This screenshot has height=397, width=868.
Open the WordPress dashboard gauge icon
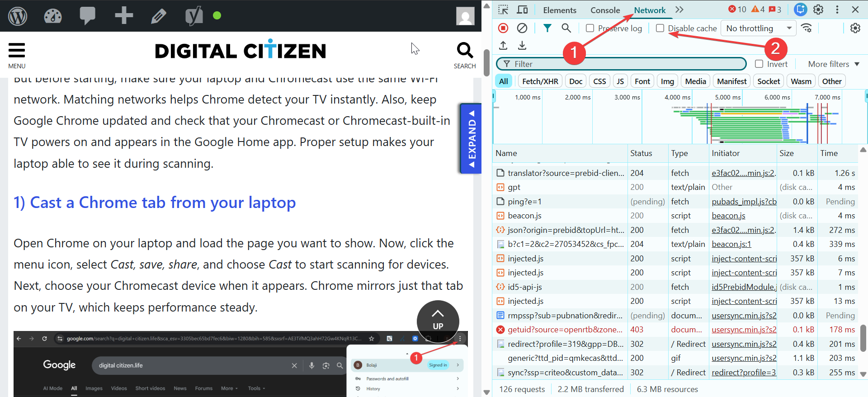(x=53, y=16)
